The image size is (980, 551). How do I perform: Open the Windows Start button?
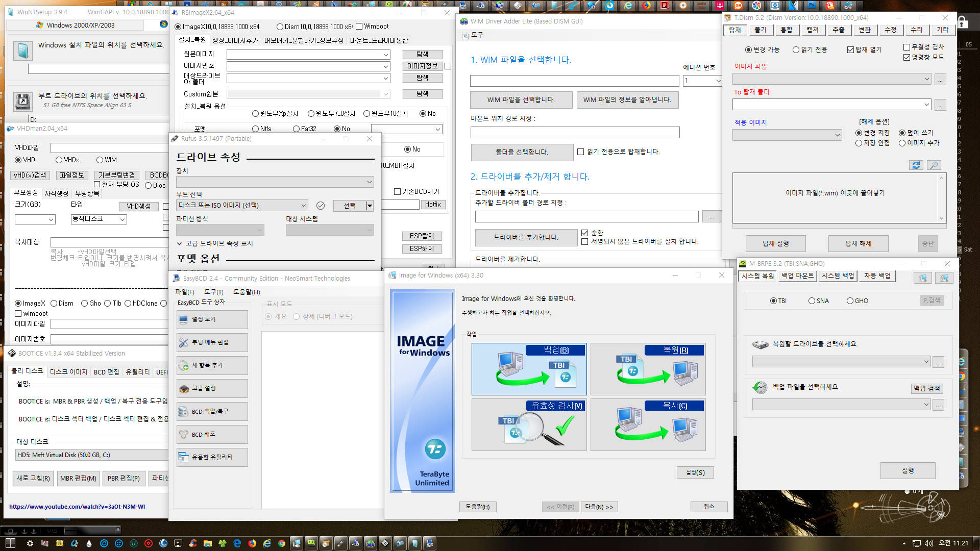(x=10, y=543)
